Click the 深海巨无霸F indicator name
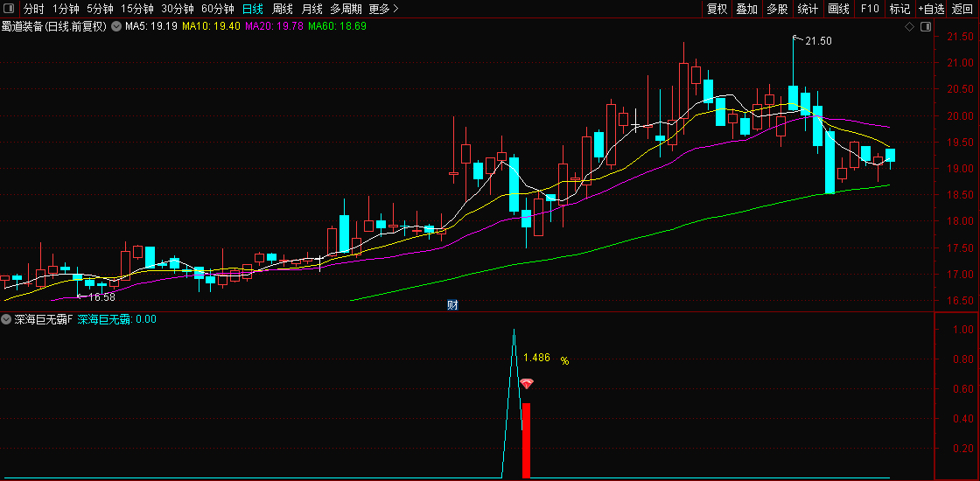980x481 pixels. coord(44,319)
